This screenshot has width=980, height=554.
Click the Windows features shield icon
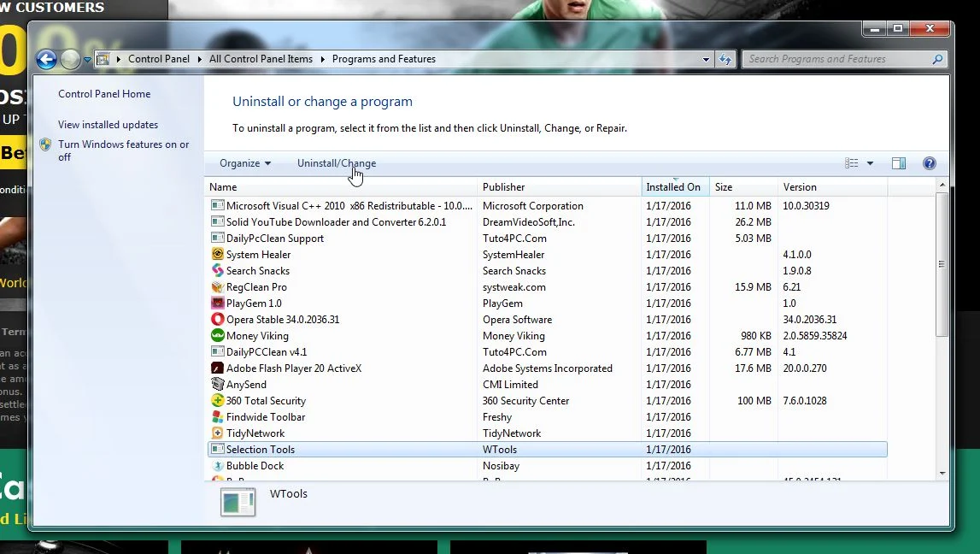45,145
